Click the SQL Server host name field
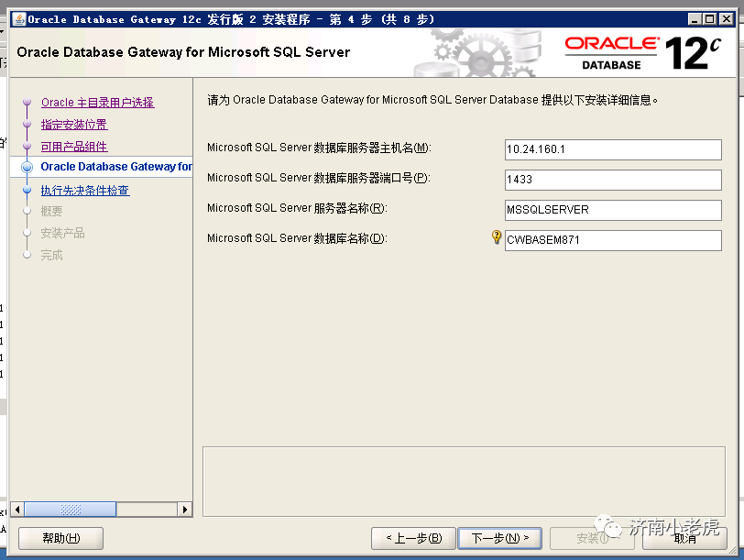The width and height of the screenshot is (744, 560). pyautogui.click(x=613, y=149)
